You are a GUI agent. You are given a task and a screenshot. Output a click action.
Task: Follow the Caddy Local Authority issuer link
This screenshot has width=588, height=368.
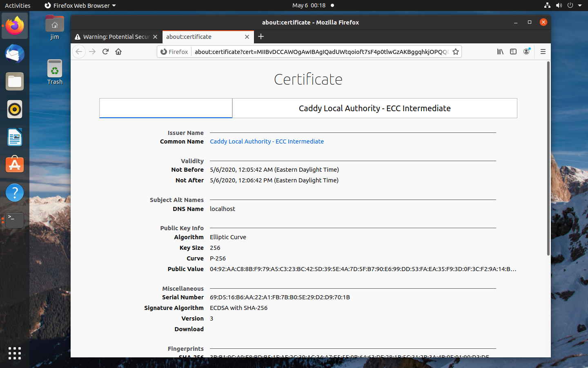pos(267,141)
